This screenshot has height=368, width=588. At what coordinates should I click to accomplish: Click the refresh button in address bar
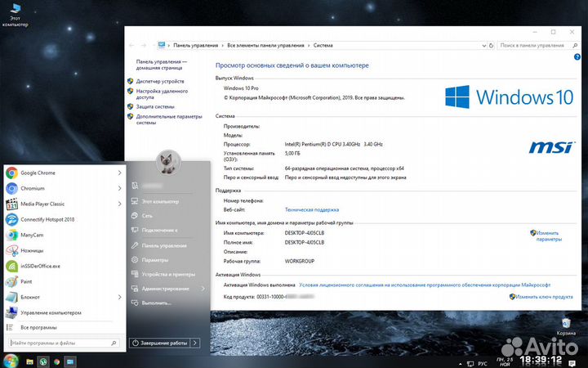point(491,46)
